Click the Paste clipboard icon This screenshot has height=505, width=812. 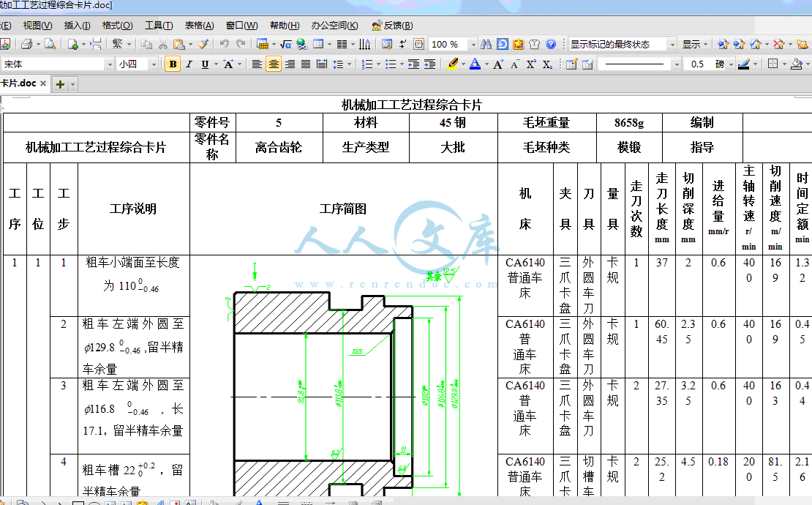tap(178, 45)
